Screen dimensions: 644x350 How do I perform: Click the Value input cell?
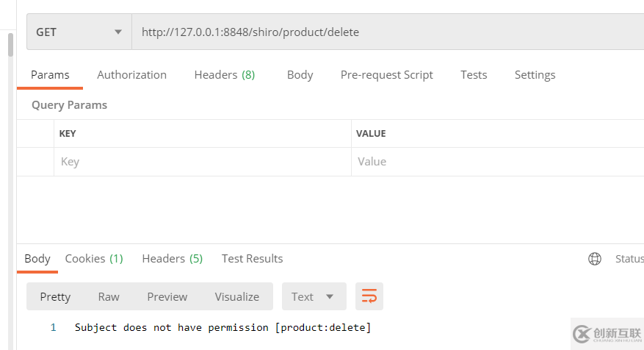pos(496,162)
